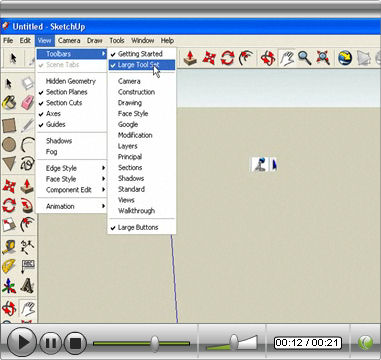Activate the Push/Pull tool in top toolbar

click(x=190, y=58)
